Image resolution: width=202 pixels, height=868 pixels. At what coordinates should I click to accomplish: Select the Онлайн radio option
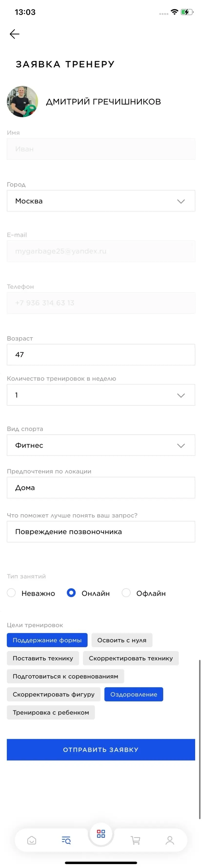click(71, 593)
